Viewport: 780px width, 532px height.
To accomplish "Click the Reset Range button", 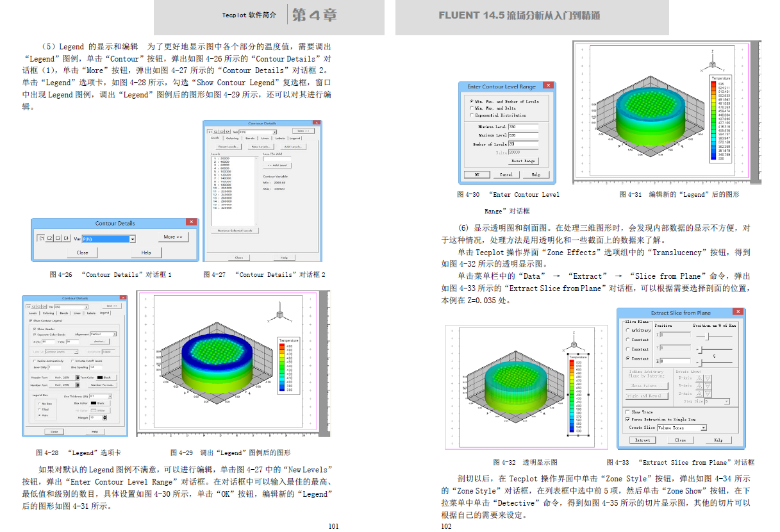I will 523,161.
